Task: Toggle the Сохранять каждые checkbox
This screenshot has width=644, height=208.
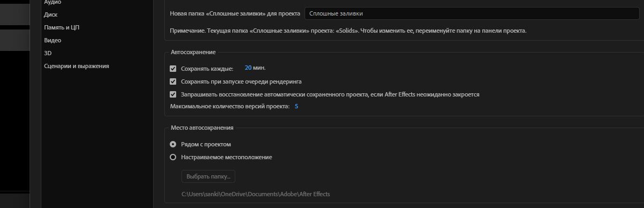Action: point(173,69)
